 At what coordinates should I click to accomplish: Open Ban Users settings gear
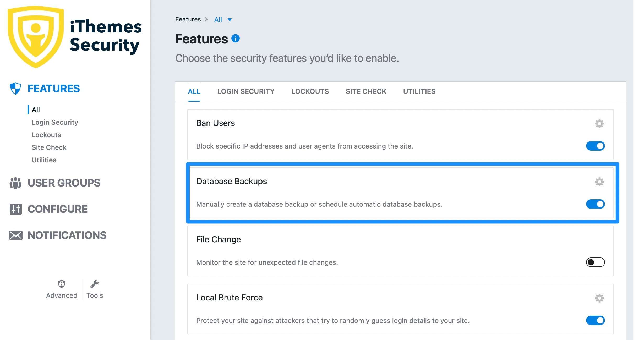pos(599,123)
